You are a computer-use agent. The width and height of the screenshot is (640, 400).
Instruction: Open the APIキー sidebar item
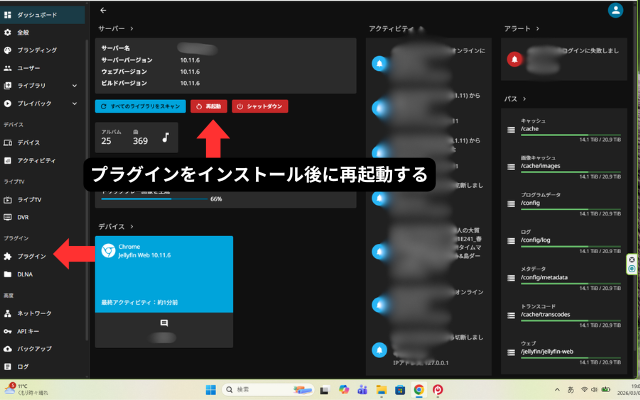pos(30,331)
